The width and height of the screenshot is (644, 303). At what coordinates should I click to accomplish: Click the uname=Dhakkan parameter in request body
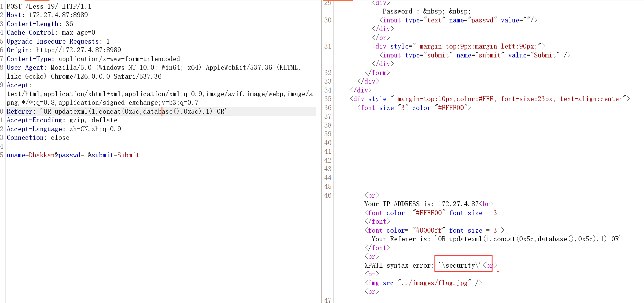tap(31, 155)
